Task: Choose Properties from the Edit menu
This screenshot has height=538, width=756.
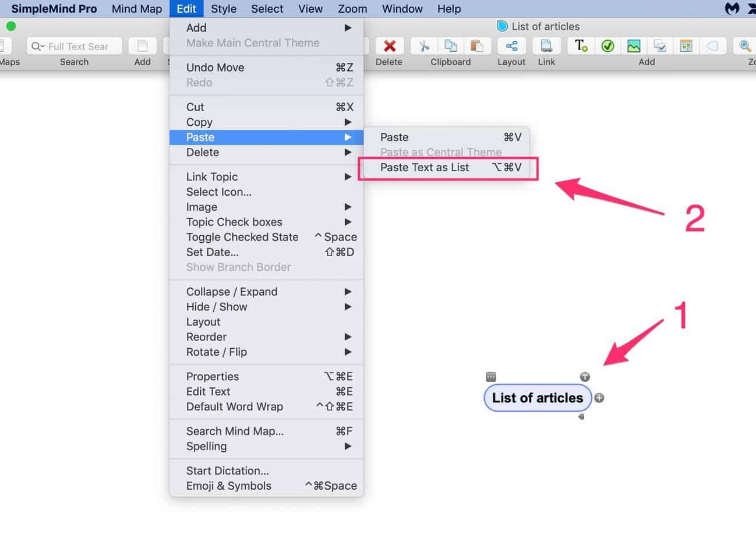Action: (x=266, y=377)
